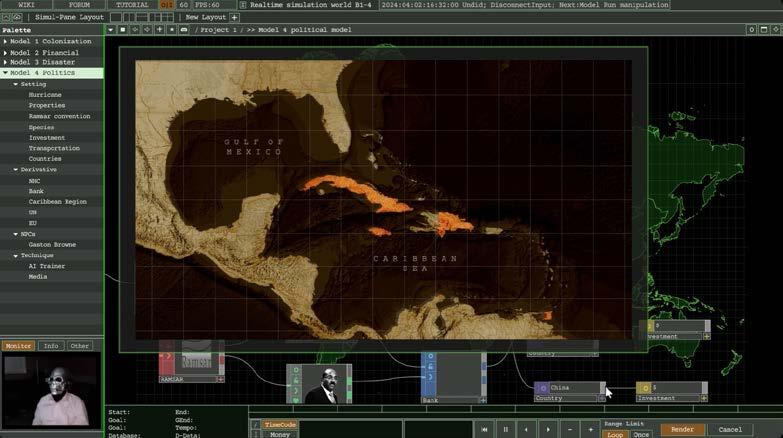Image resolution: width=783 pixels, height=438 pixels.
Task: Collapse Model 4 Politics in Palette
Action: tap(5, 73)
